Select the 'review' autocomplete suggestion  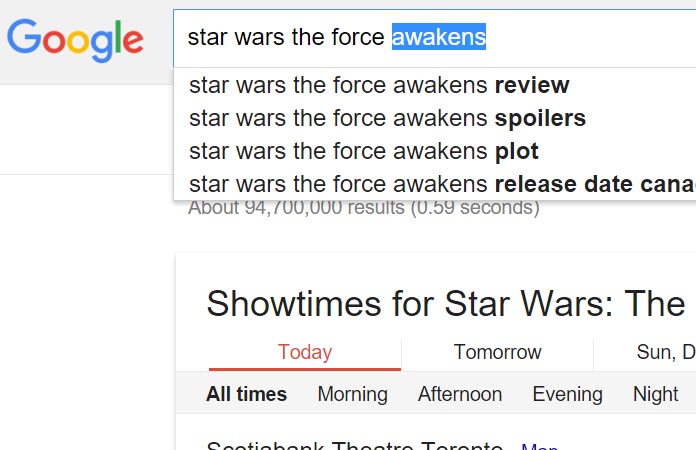click(435, 85)
